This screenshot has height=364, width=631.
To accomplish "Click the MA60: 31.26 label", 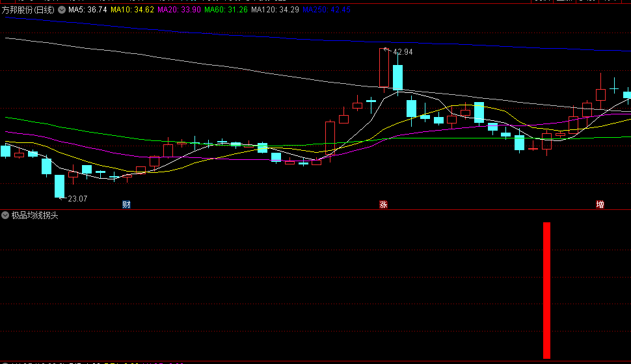I will click(x=226, y=10).
